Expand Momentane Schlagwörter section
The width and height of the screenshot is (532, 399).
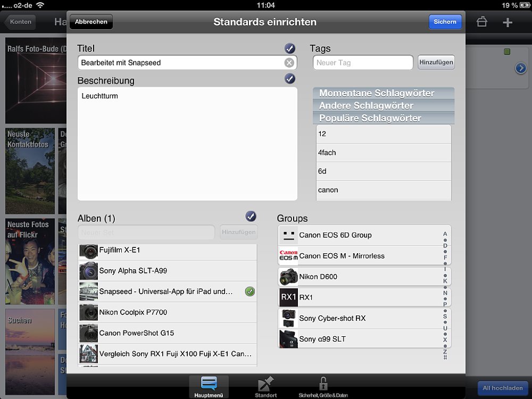(383, 93)
